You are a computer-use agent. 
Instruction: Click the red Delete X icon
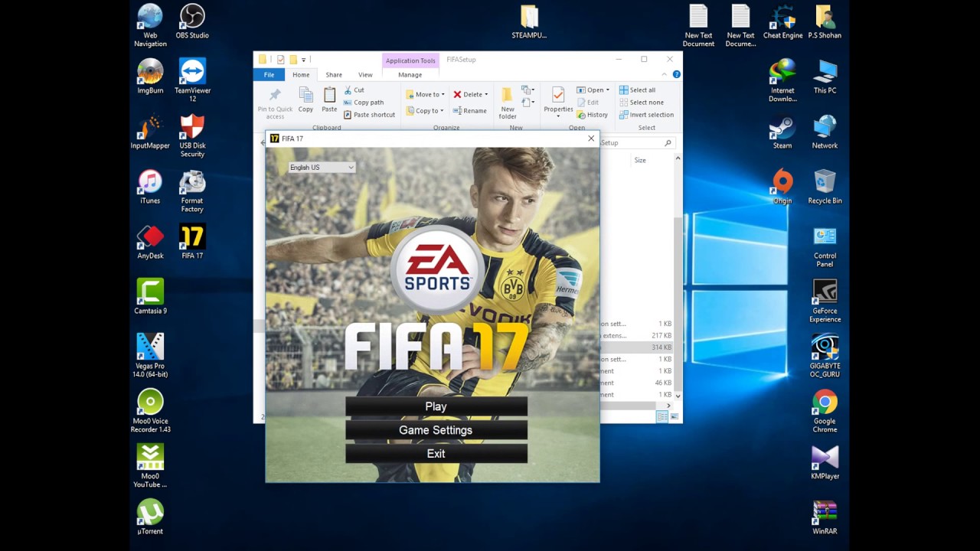coord(457,95)
